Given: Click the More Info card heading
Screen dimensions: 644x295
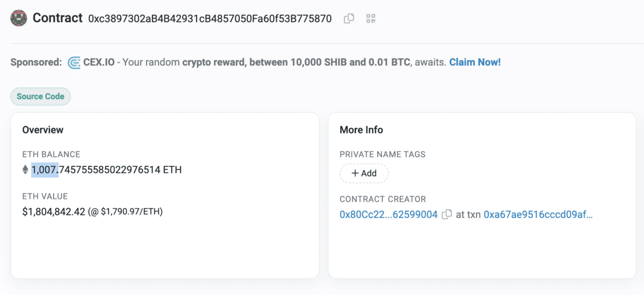Looking at the screenshot, I should click(361, 130).
